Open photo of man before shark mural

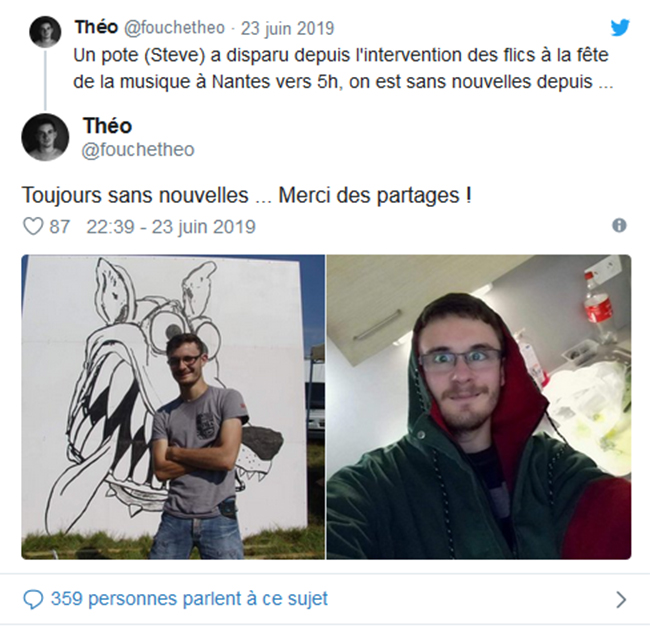173,407
